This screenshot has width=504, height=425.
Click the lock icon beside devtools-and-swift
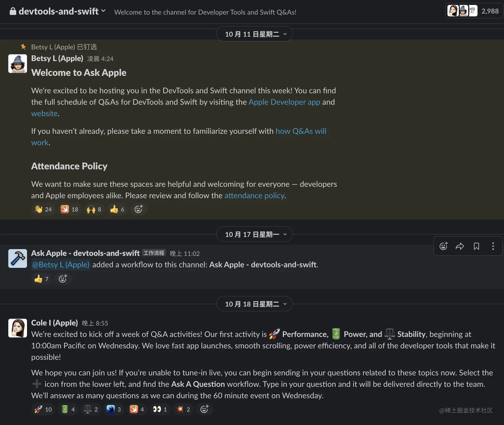tap(13, 11)
